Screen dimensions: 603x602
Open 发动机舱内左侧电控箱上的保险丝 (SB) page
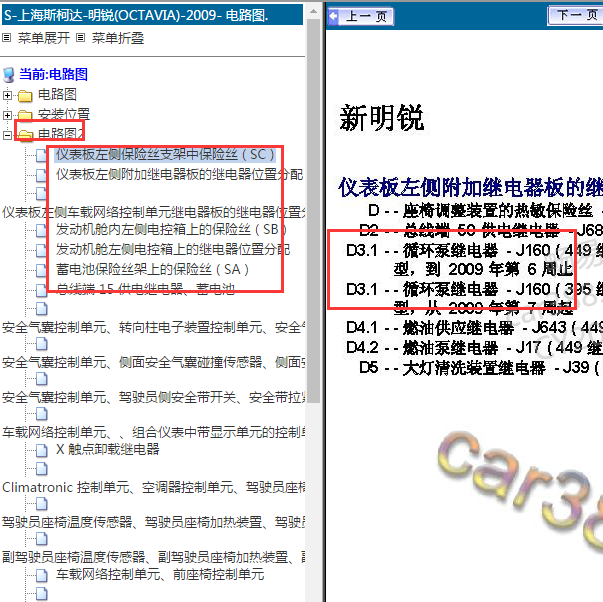[x=171, y=230]
